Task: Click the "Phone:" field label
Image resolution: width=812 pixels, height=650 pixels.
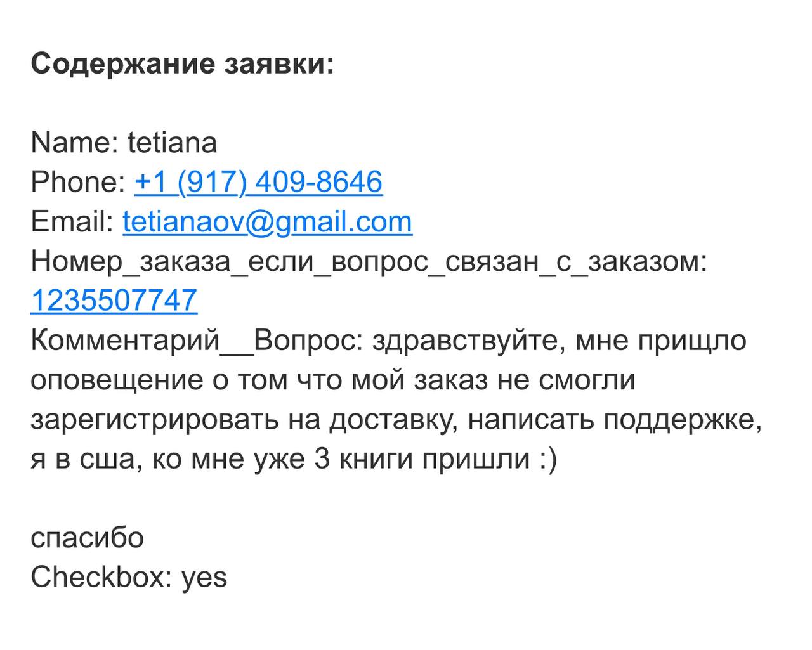Action: (79, 182)
